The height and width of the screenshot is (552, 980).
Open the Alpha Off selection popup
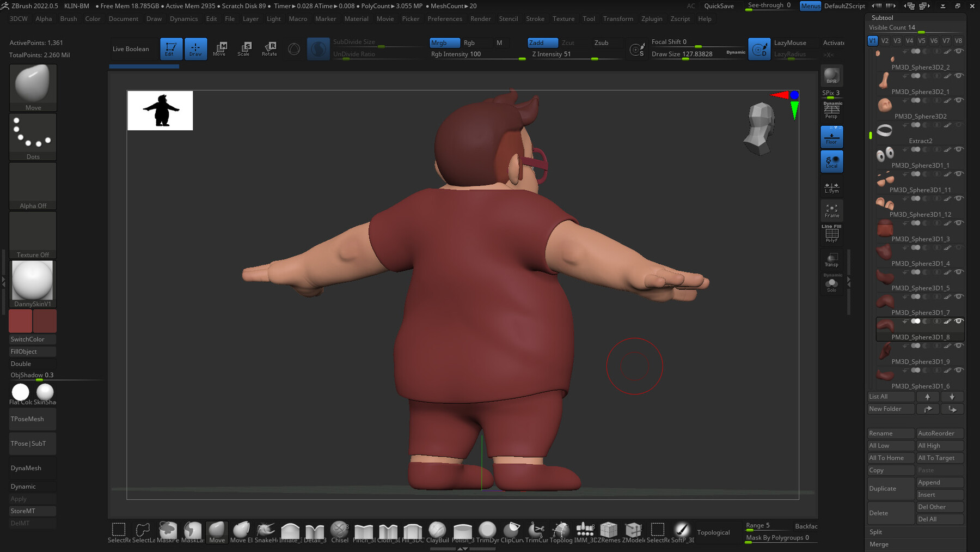tap(33, 186)
